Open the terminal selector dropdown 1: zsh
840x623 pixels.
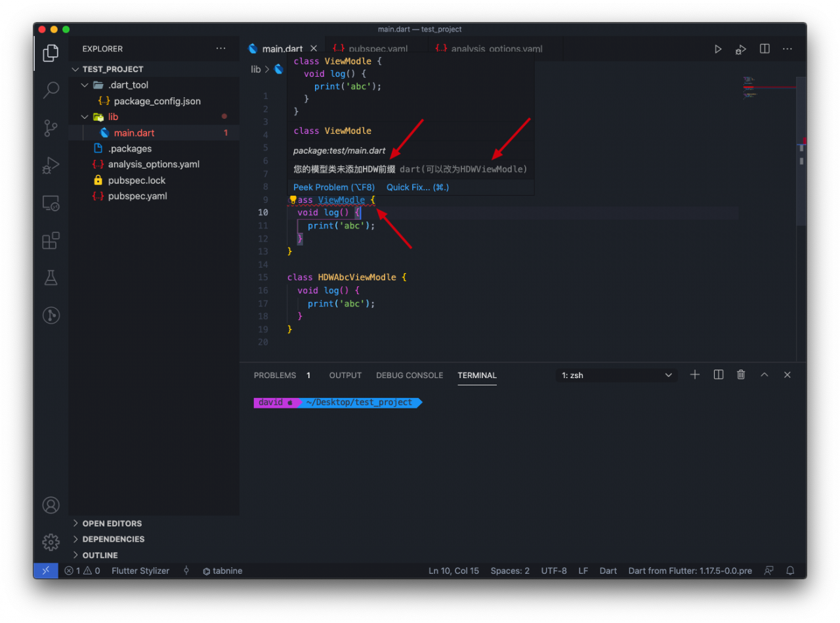[x=618, y=376]
